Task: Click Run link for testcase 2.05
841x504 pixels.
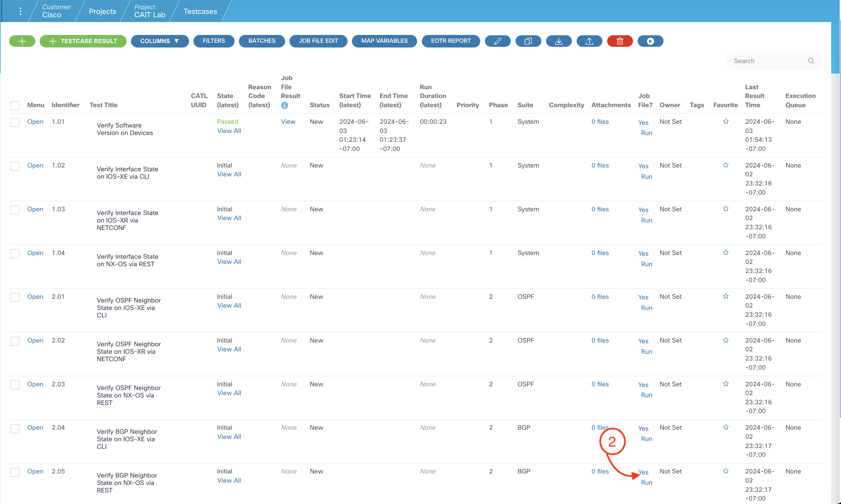Action: [x=646, y=482]
